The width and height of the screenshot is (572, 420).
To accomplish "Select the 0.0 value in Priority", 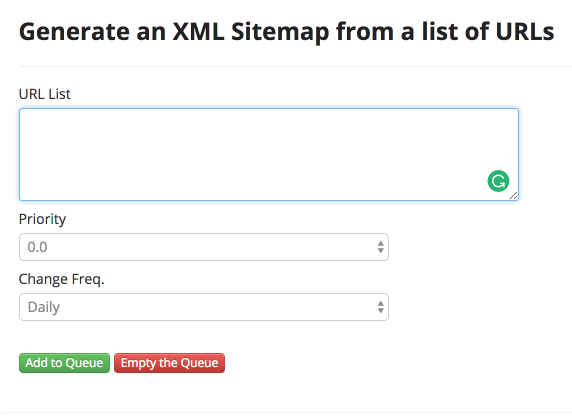I will tap(38, 247).
